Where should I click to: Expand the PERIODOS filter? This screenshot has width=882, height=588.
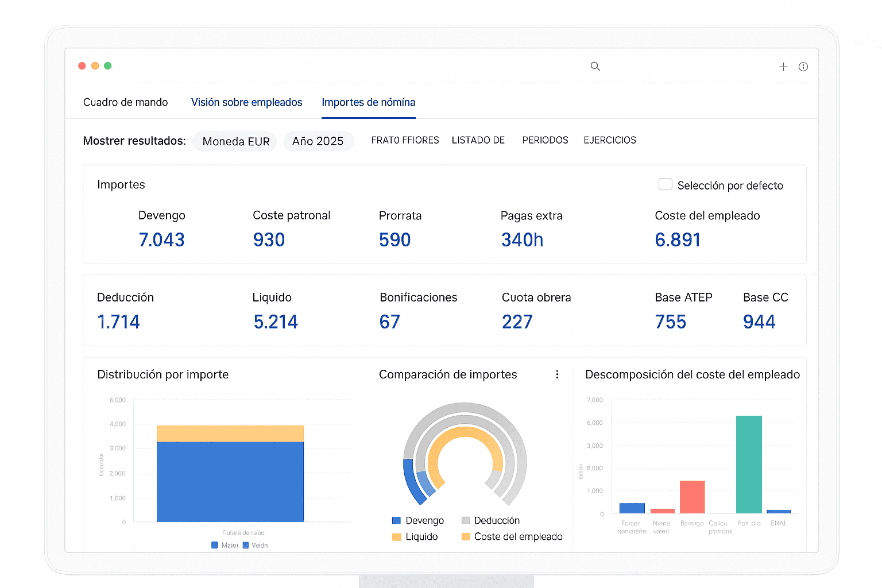(545, 140)
